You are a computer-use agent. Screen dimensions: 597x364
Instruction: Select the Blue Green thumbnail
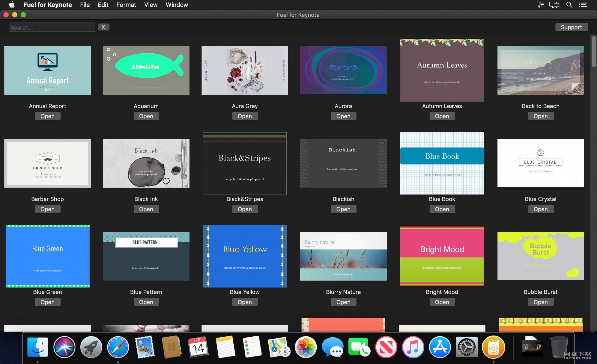point(48,256)
